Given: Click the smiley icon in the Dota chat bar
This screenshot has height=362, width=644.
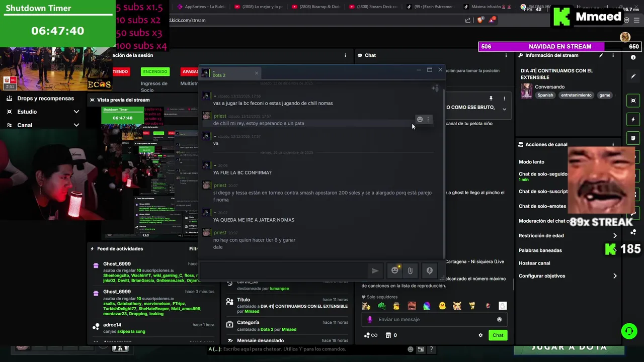Looking at the screenshot, I should [x=411, y=349].
